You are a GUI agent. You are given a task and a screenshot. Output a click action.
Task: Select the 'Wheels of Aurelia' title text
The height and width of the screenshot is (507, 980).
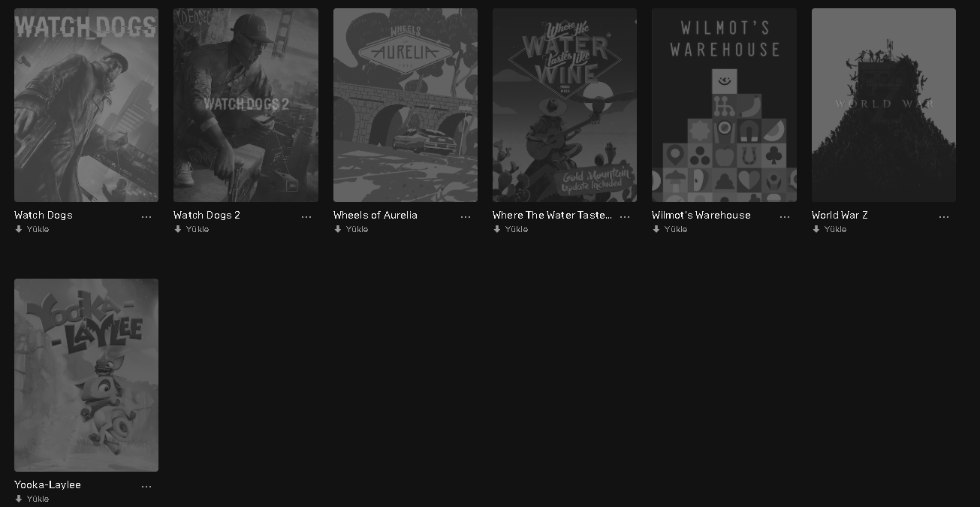[375, 215]
